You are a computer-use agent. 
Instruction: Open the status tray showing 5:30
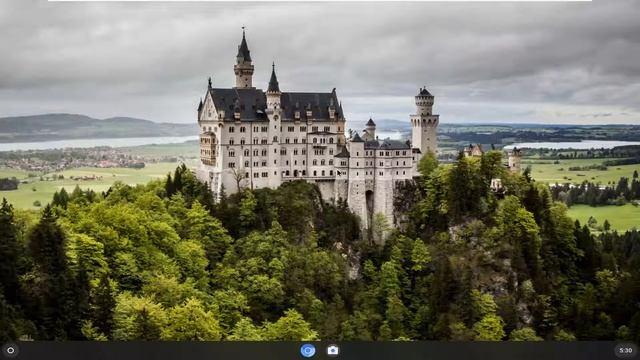tap(626, 350)
